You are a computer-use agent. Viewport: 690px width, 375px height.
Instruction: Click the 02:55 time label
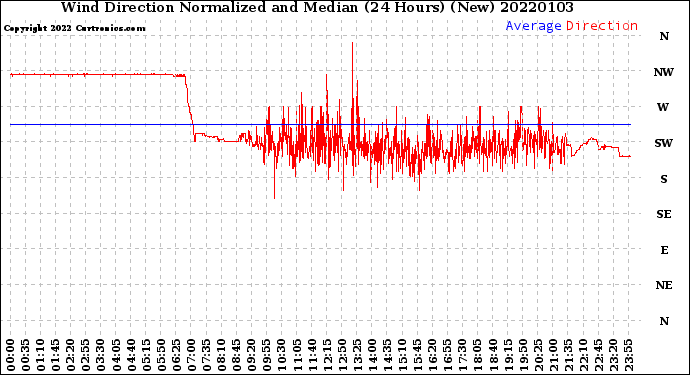(x=86, y=355)
